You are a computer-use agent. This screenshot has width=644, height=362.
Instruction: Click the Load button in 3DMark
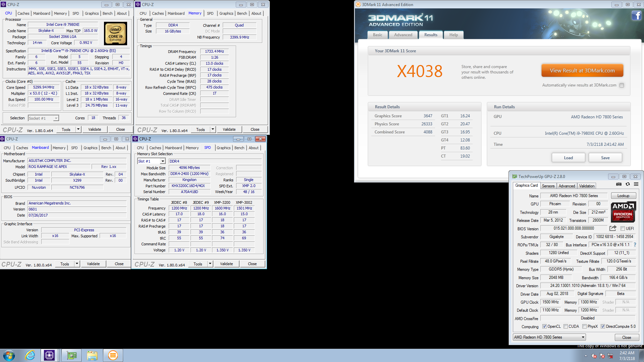tap(568, 158)
